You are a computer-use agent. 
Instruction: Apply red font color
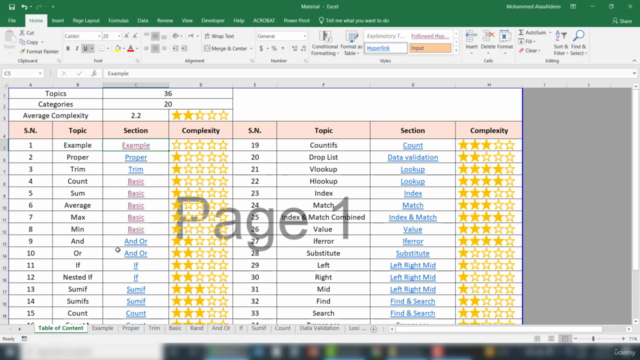click(x=131, y=49)
